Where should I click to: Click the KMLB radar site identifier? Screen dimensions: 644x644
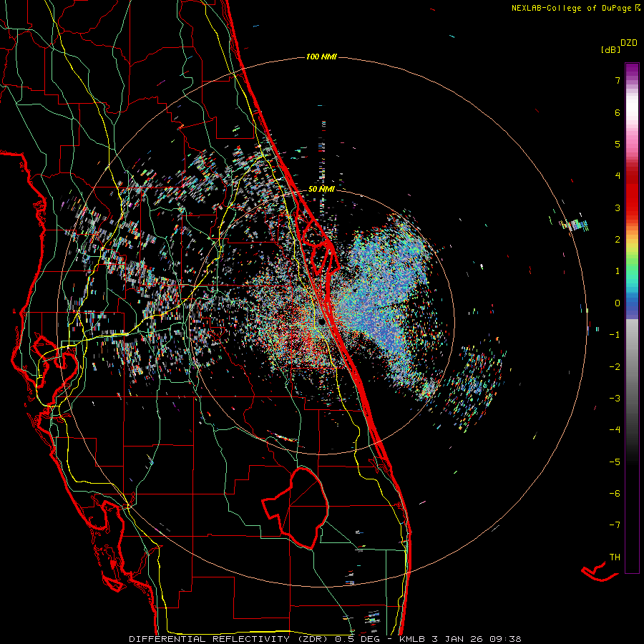(412, 639)
